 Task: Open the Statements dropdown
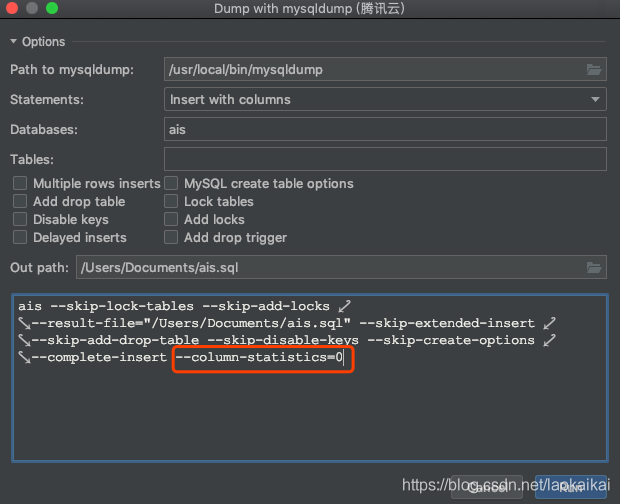coord(385,99)
